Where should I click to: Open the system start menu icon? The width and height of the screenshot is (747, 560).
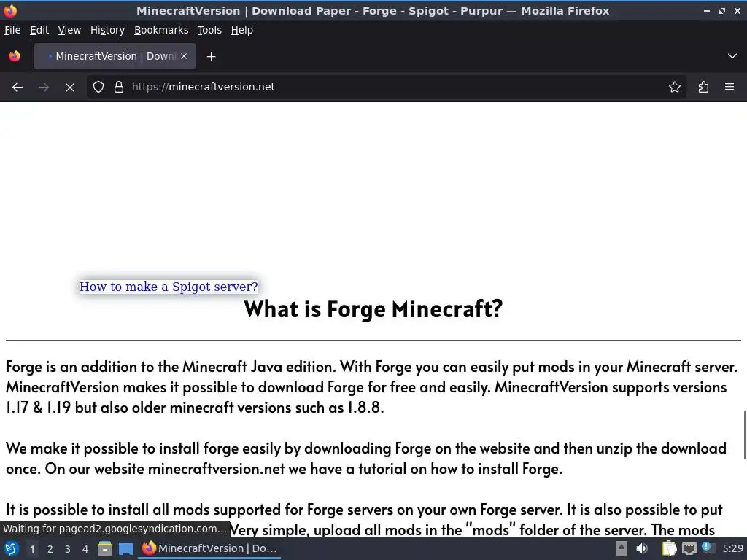(x=12, y=548)
